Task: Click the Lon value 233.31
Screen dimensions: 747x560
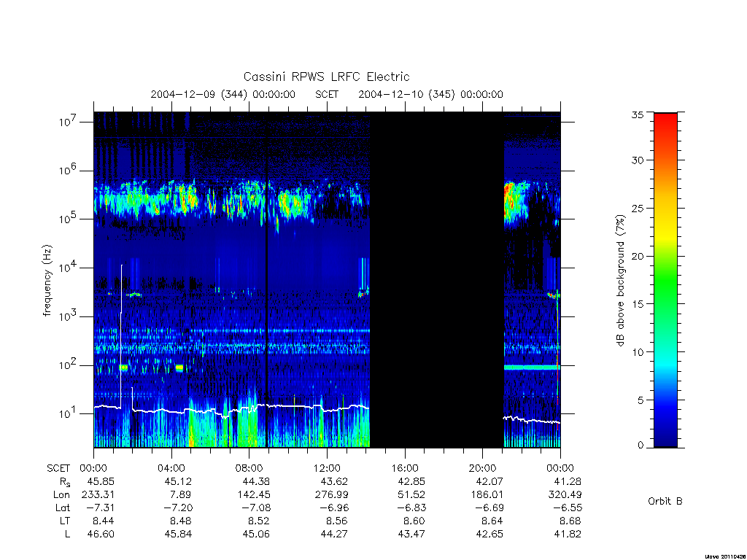Action: pos(98,495)
